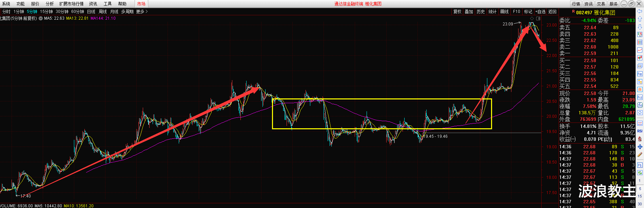
Task: Click the candlestick chart icon
Action: point(640,58)
